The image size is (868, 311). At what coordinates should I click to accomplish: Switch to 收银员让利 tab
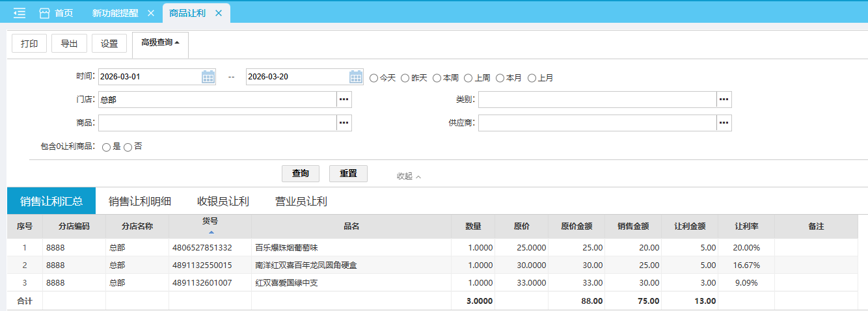tap(223, 201)
